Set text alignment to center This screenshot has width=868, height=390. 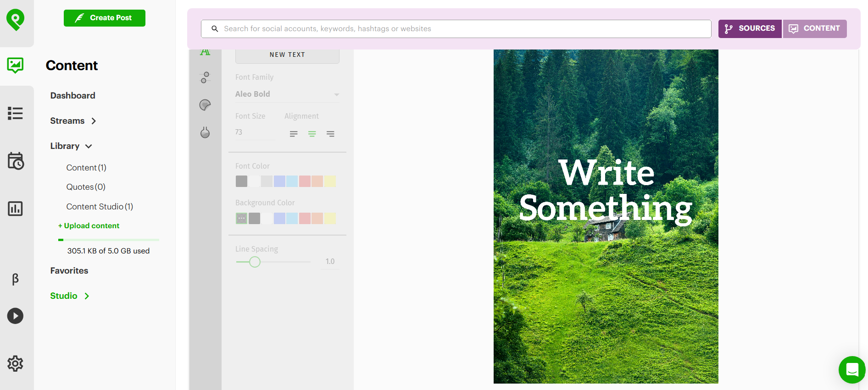[x=312, y=134]
